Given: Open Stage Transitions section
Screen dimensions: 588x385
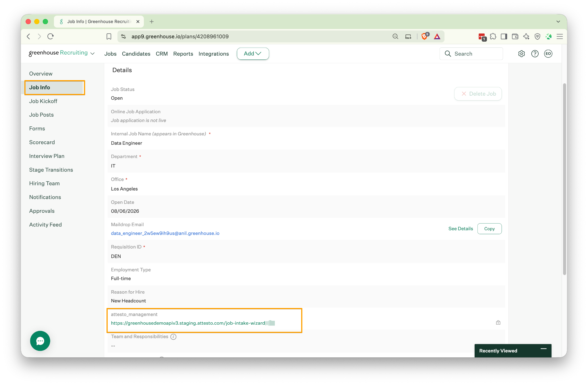Looking at the screenshot, I should (51, 170).
